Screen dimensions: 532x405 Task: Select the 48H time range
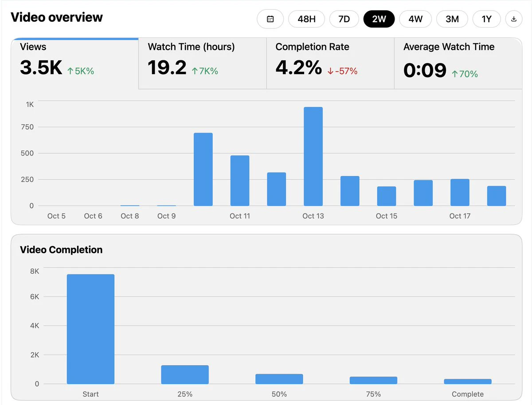tap(306, 19)
